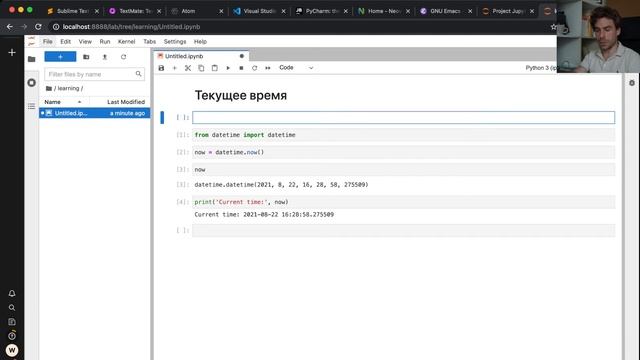Close the Atom browser tab
Viewport: 640px width, 360px height.
coord(221,11)
